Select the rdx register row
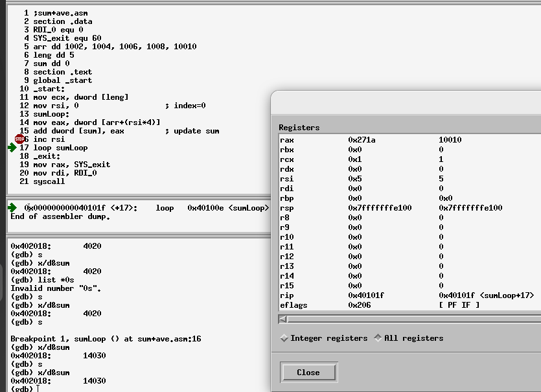This screenshot has width=541, height=392. [410, 168]
